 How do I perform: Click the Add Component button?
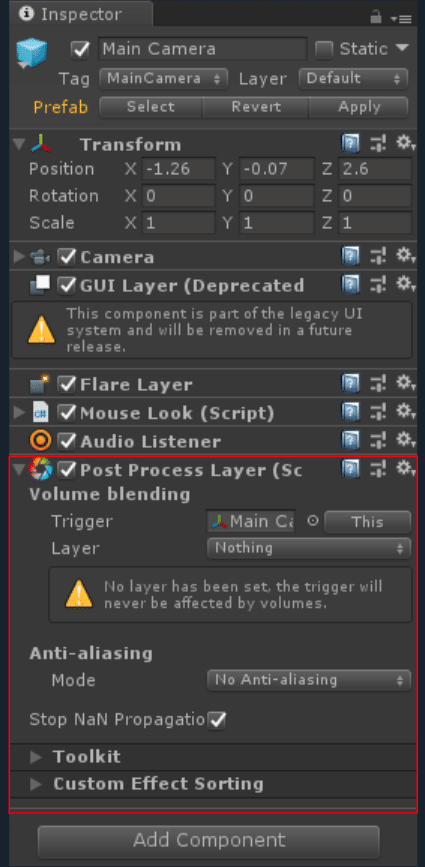(x=209, y=840)
